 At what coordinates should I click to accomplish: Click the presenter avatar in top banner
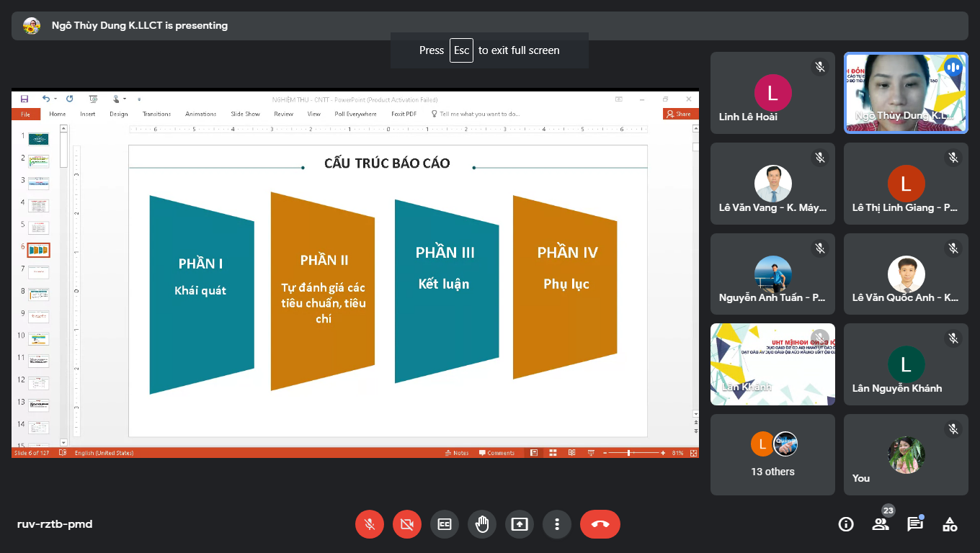(32, 26)
